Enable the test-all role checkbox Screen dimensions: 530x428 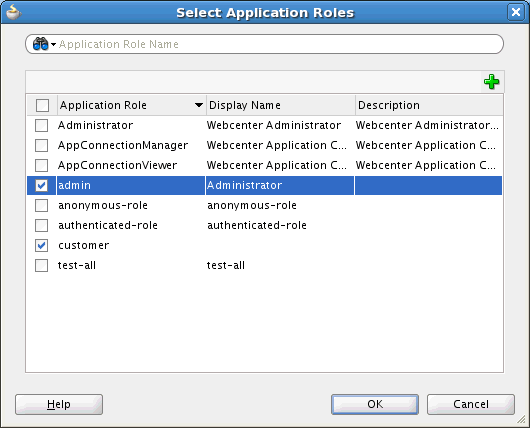coord(42,265)
